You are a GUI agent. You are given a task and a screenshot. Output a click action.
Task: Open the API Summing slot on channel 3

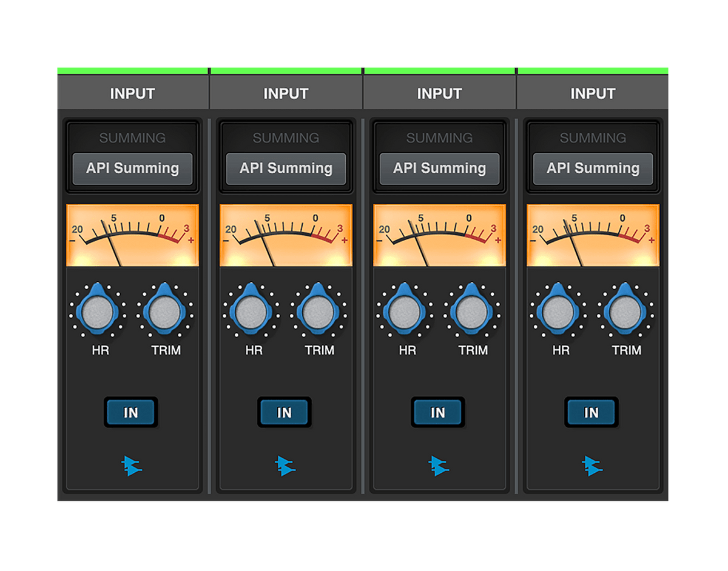click(439, 169)
